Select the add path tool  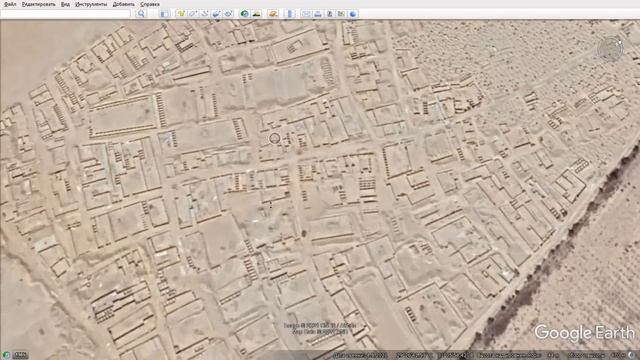click(205, 14)
